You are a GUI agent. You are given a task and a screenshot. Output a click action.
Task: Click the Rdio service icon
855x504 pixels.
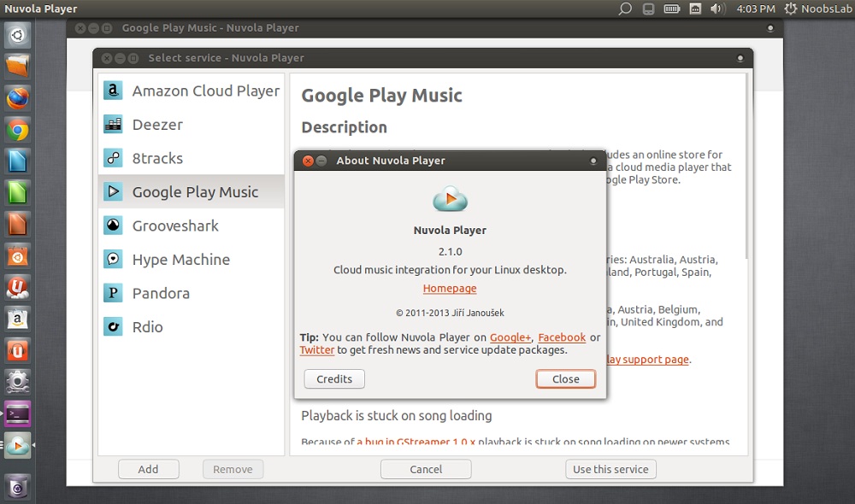pos(113,327)
